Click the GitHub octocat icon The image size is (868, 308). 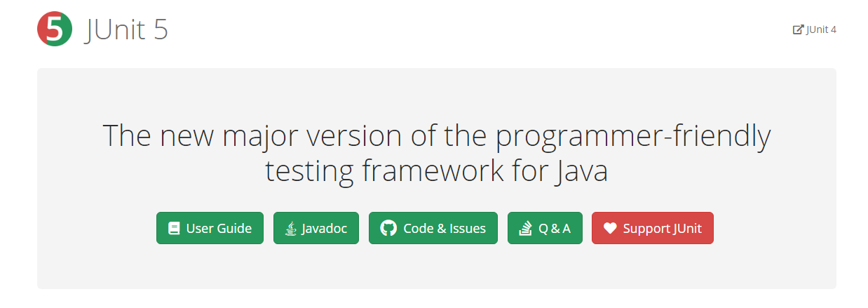point(388,228)
